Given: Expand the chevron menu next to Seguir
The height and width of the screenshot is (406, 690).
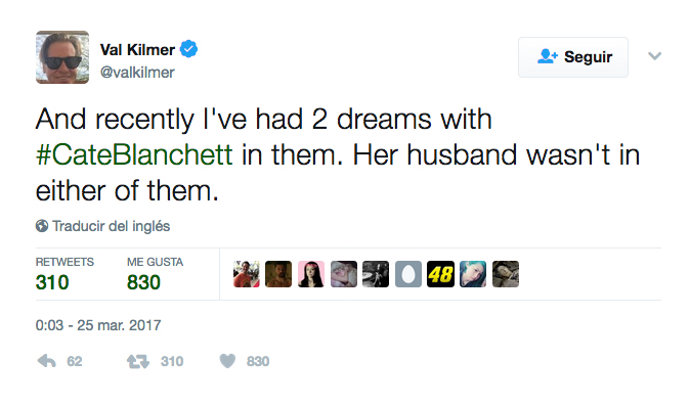Looking at the screenshot, I should pos(655,57).
